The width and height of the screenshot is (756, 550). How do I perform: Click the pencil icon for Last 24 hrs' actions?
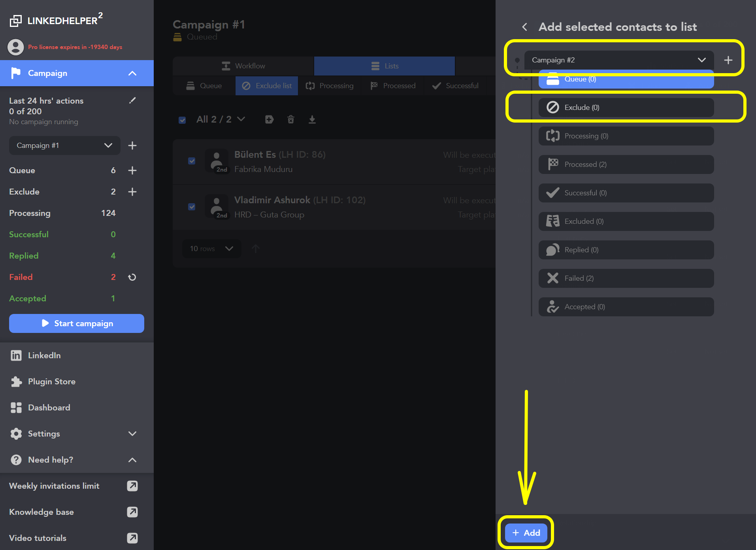pyautogui.click(x=132, y=100)
